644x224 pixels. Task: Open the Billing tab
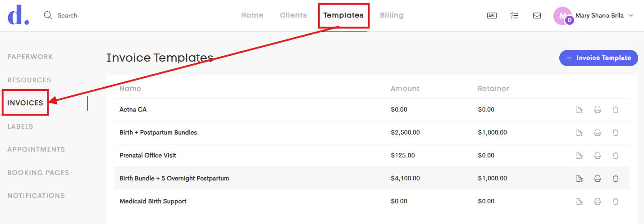392,15
